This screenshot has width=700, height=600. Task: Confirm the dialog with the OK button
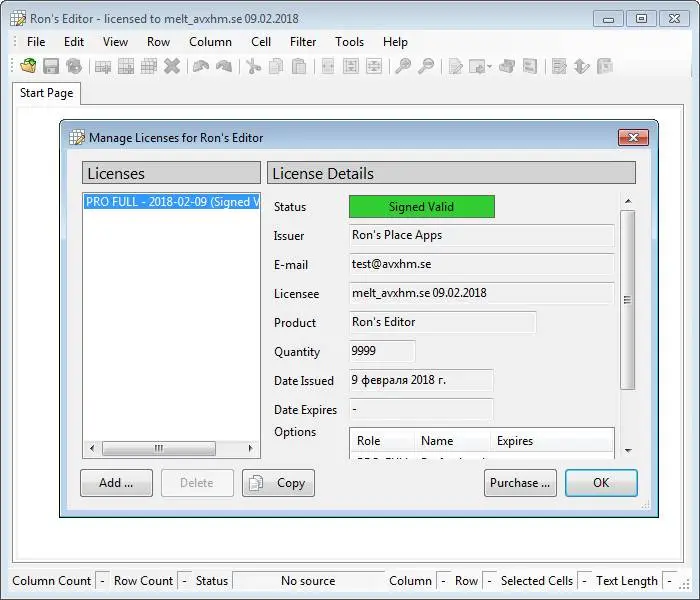tap(601, 483)
